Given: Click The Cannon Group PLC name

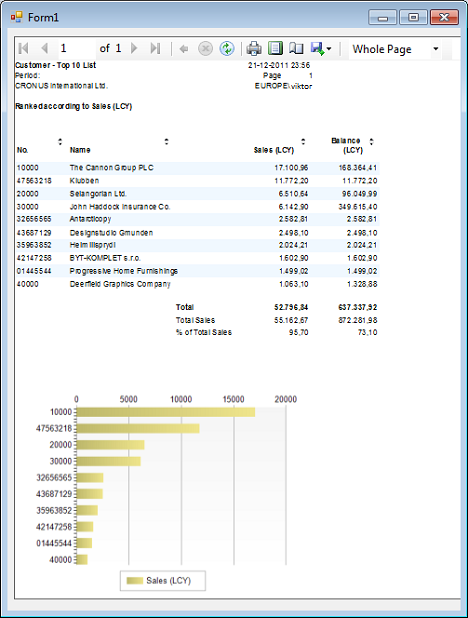Looking at the screenshot, I should click(112, 168).
